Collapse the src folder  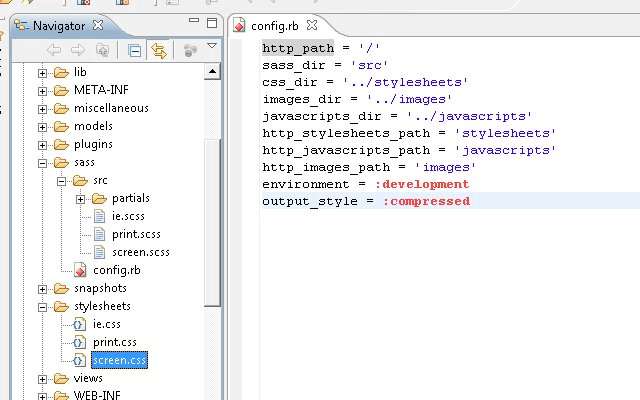[61, 181]
